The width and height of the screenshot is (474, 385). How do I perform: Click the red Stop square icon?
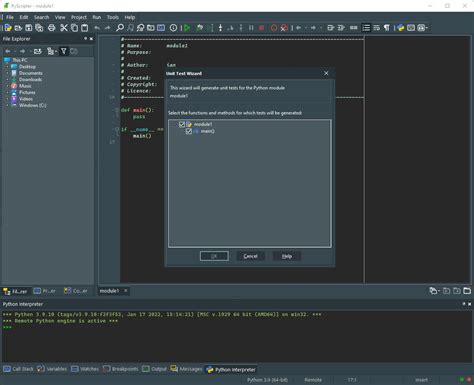262,28
